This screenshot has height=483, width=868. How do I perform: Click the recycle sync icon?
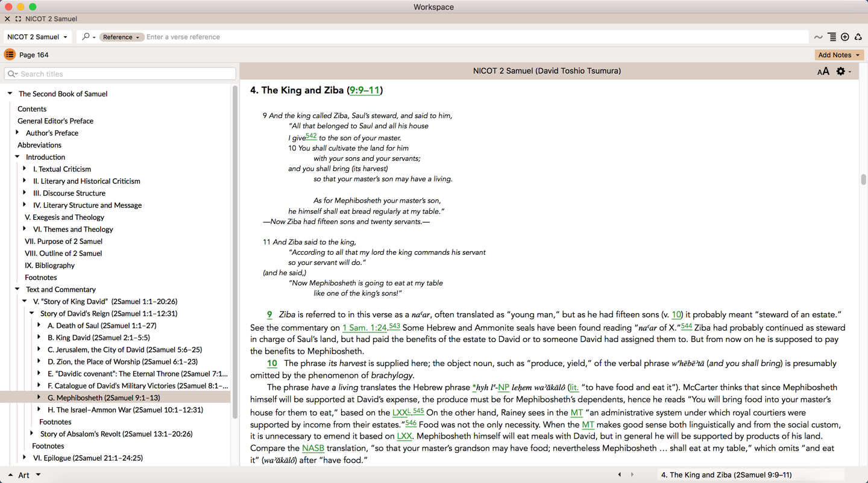858,37
